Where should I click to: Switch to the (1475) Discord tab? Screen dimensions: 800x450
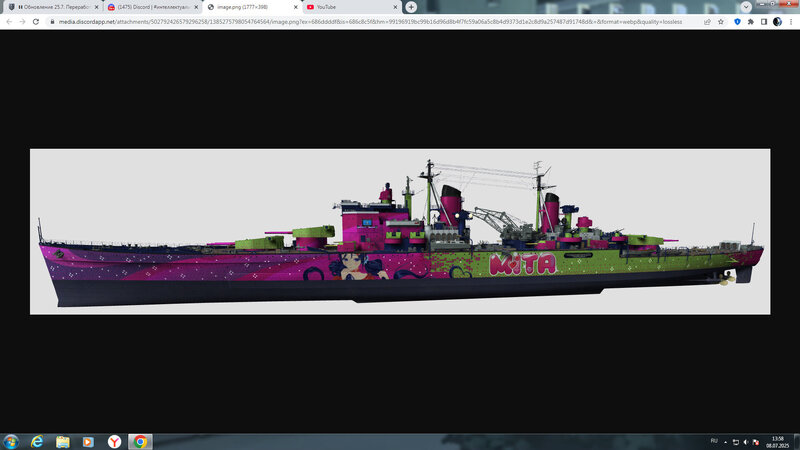point(153,7)
